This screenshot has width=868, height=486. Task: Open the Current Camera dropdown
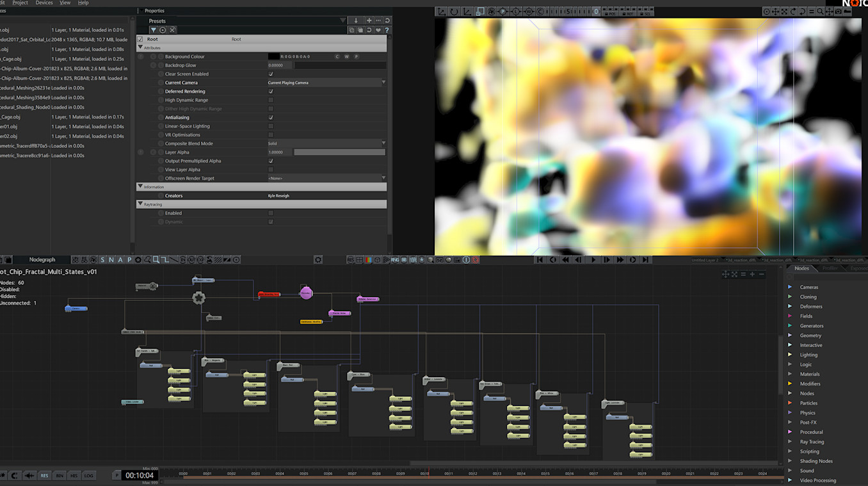click(326, 83)
